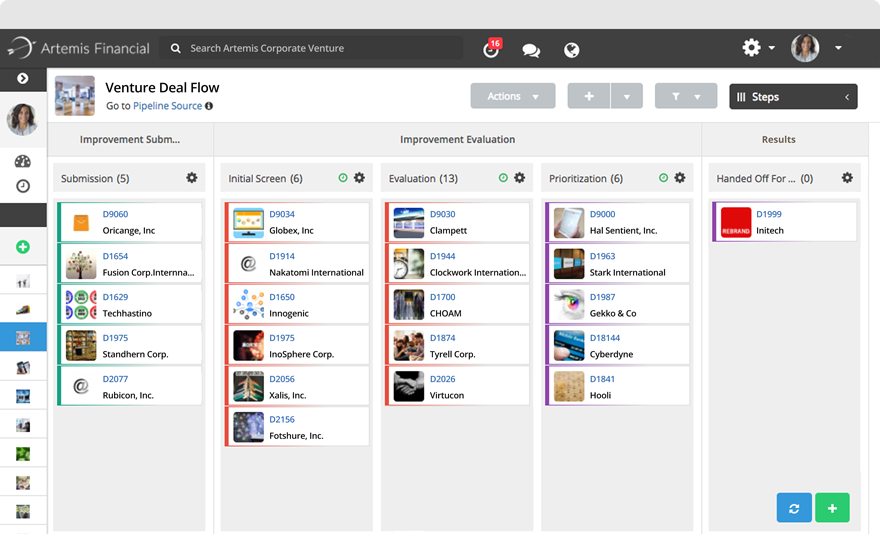Open deal D2077 Rubicon, Inc.
880x534 pixels.
(130, 387)
